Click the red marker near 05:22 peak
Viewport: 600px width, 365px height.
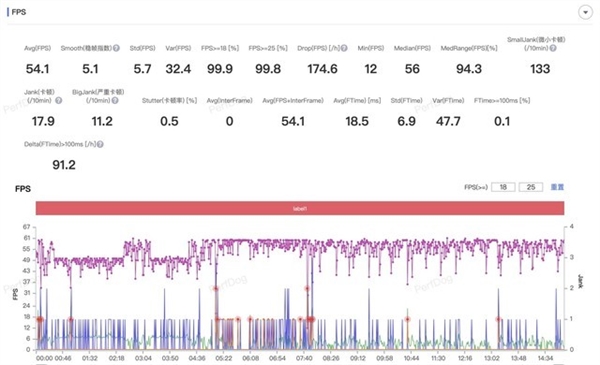point(215,288)
